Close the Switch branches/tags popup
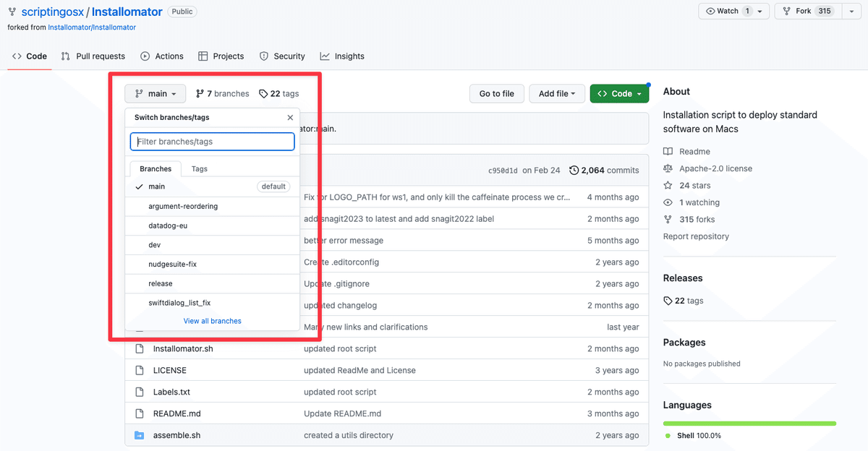The height and width of the screenshot is (451, 868). point(290,117)
